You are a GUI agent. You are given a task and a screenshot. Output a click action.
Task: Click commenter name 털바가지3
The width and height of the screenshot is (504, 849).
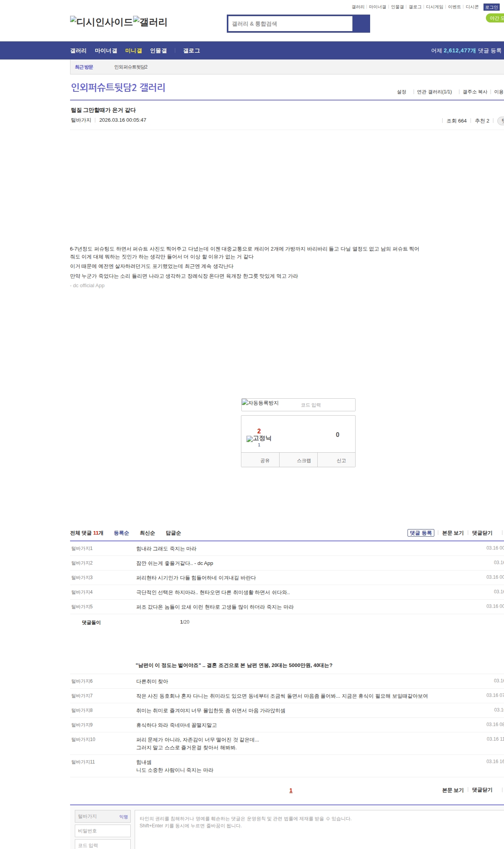[x=82, y=578]
